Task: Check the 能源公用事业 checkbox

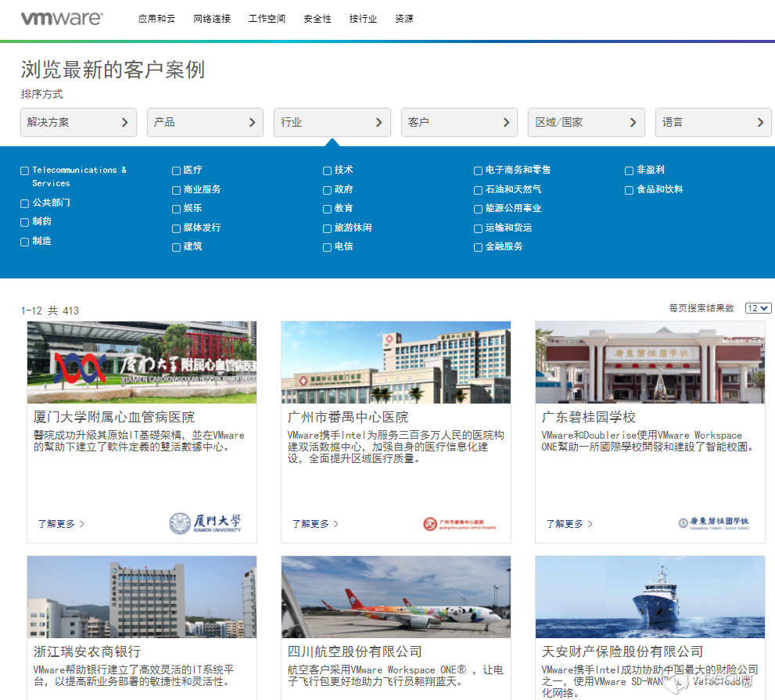Action: pyautogui.click(x=478, y=209)
